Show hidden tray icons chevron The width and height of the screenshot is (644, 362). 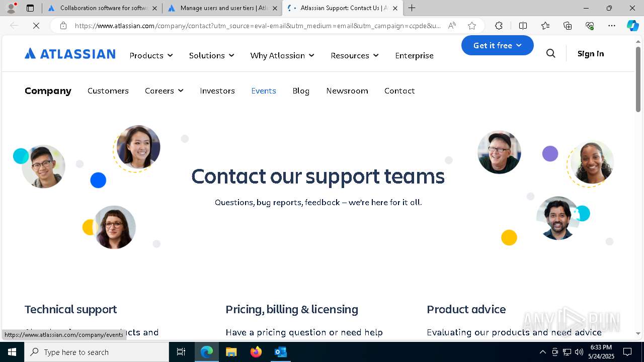pyautogui.click(x=542, y=352)
